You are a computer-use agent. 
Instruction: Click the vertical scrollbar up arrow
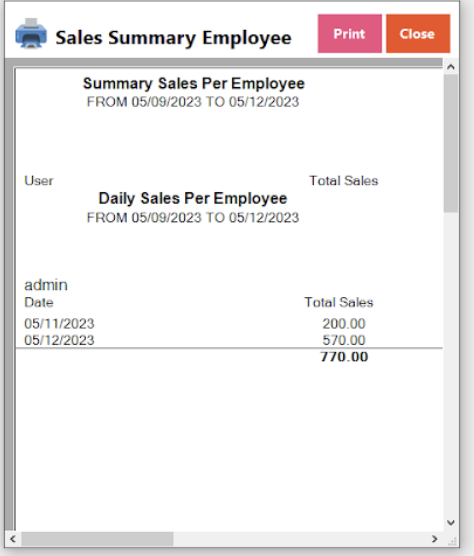pos(451,67)
